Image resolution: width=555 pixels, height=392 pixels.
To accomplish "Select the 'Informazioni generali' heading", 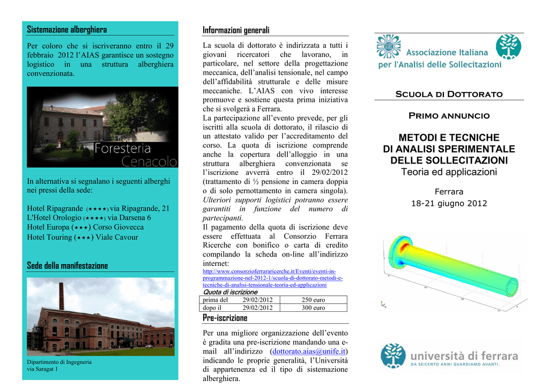I will click(x=236, y=30).
